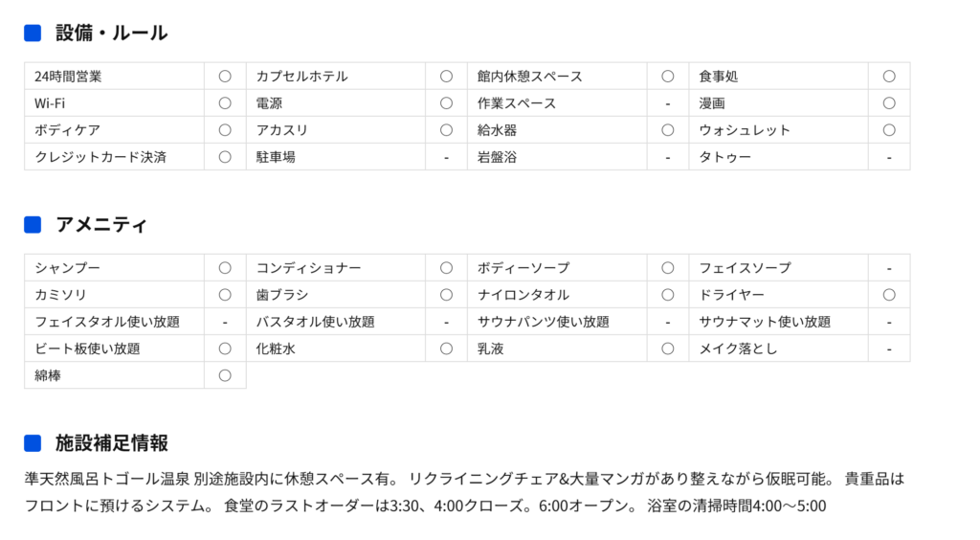Click the circle mark for ドライヤー

pos(889,295)
